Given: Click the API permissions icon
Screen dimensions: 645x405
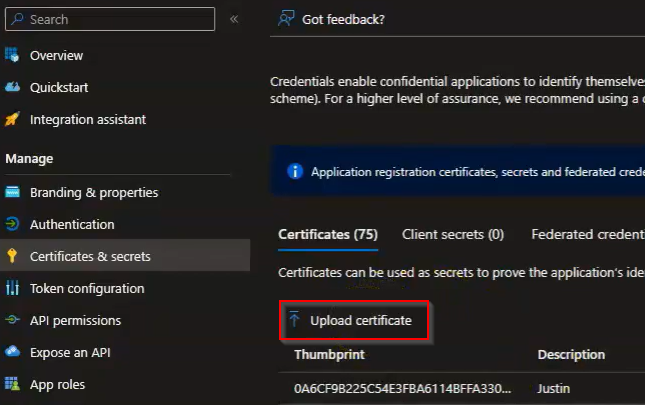Looking at the screenshot, I should (13, 320).
